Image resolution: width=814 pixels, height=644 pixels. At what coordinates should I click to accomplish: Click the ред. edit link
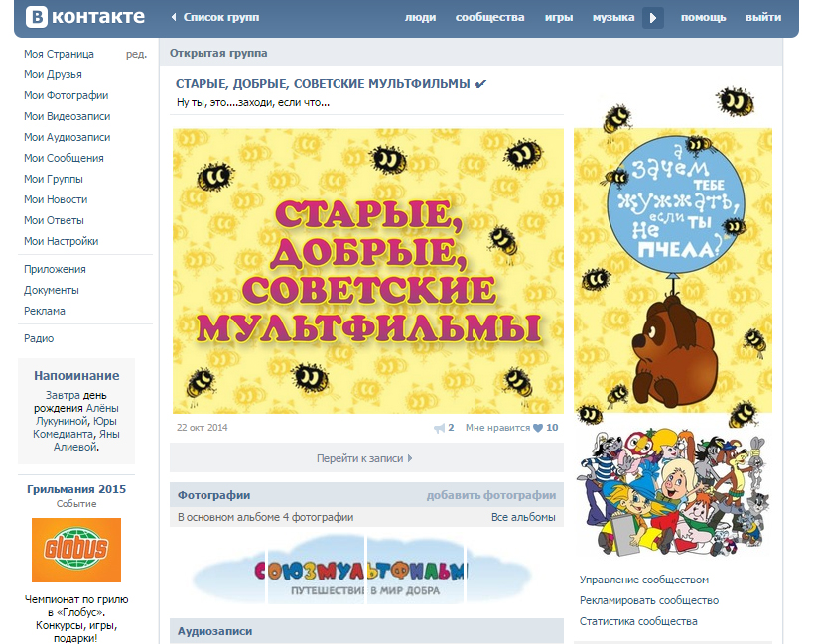click(x=137, y=54)
